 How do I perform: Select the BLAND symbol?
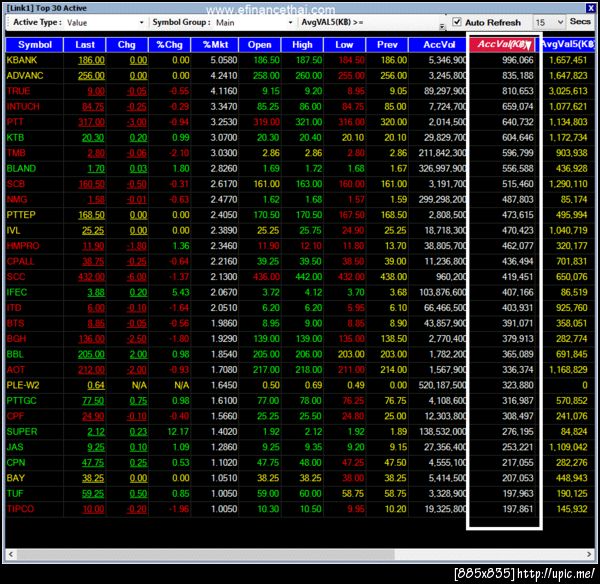21,168
